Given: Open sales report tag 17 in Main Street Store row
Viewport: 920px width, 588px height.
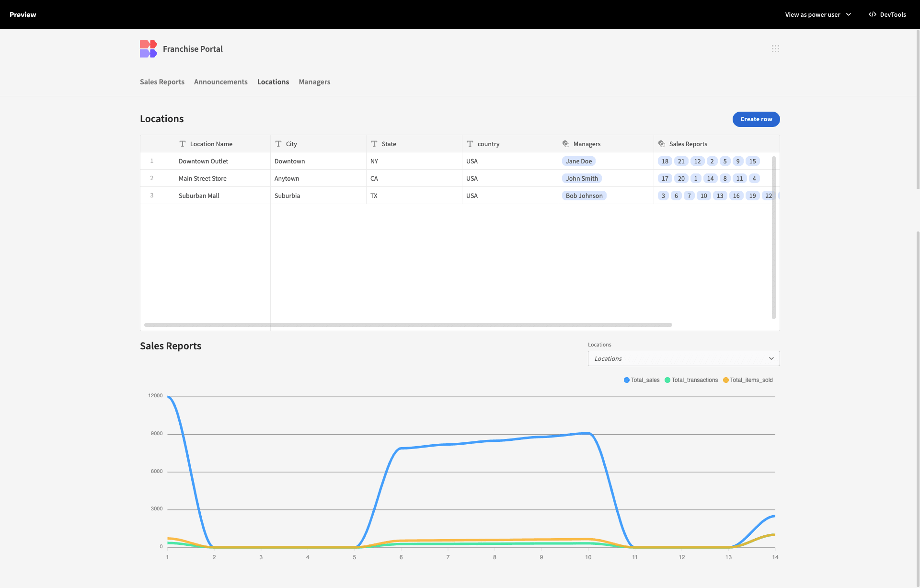Looking at the screenshot, I should tap(665, 178).
